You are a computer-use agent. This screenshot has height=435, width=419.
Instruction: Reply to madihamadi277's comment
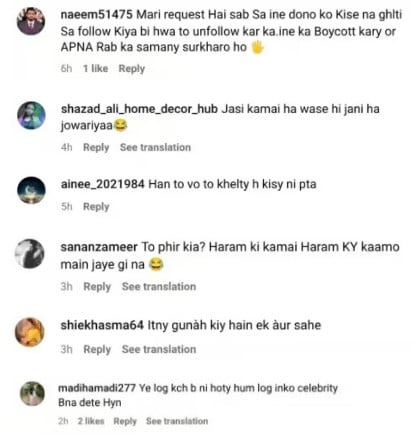pos(125,421)
